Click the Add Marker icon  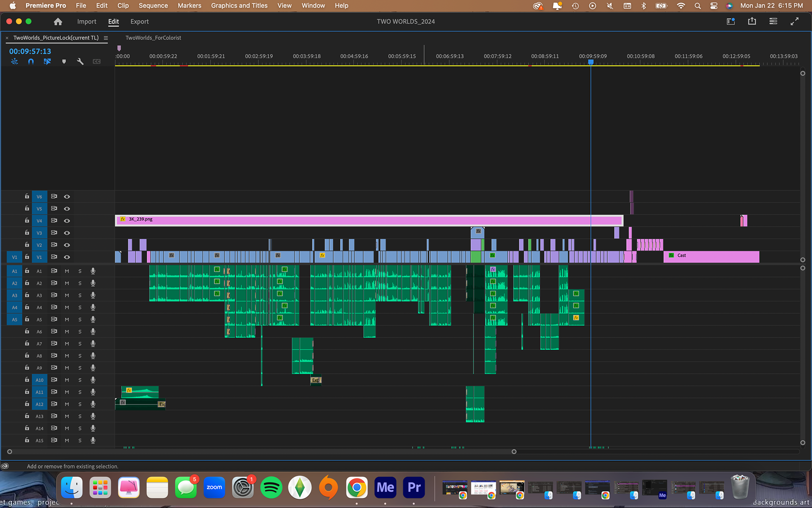point(64,61)
